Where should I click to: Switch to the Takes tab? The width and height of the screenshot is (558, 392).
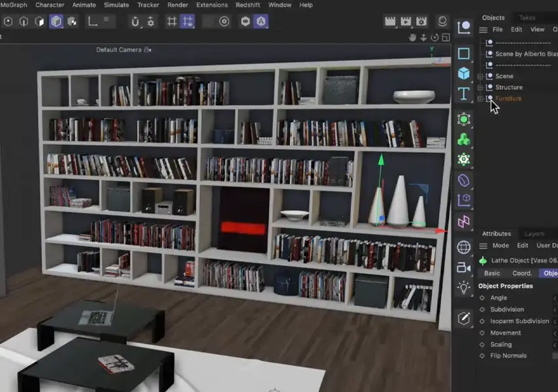point(526,18)
